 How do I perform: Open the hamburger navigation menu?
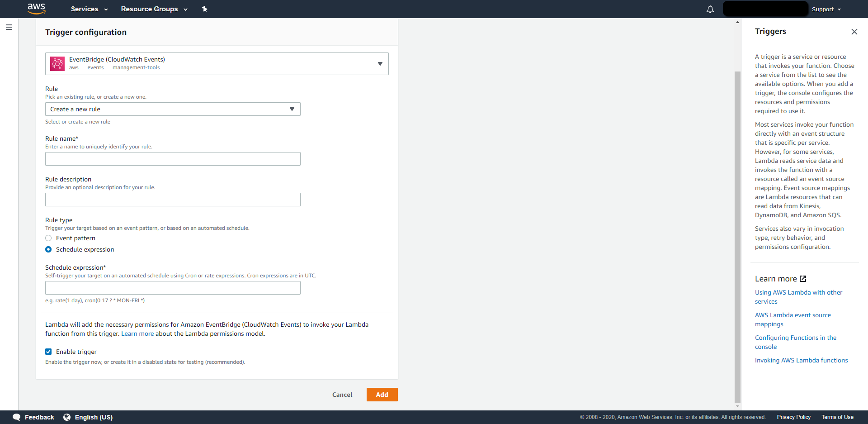point(9,27)
